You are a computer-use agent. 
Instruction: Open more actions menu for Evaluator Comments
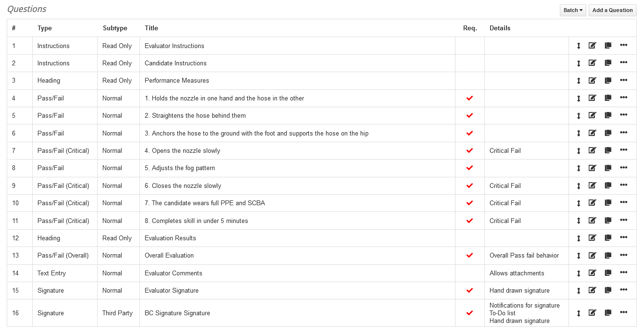(624, 272)
